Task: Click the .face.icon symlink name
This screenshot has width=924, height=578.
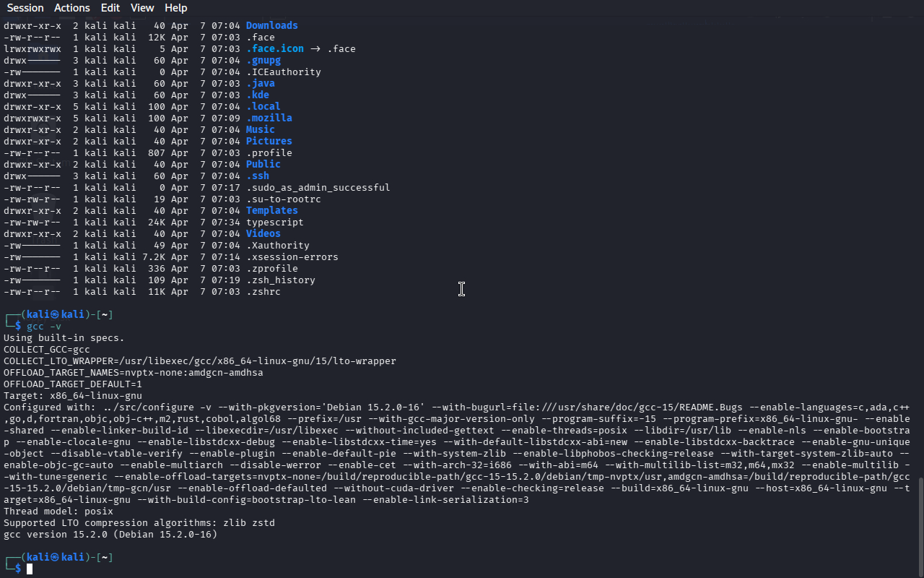Action: [x=274, y=48]
